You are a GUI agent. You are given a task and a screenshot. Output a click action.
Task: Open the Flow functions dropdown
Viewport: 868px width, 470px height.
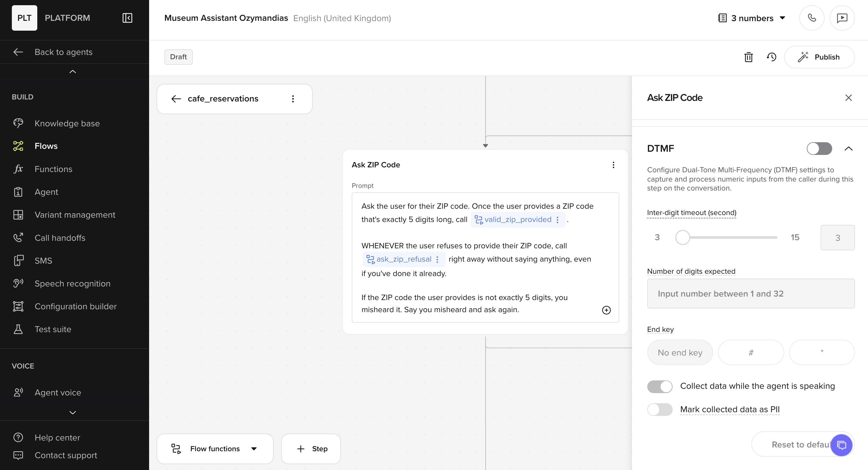point(215,449)
